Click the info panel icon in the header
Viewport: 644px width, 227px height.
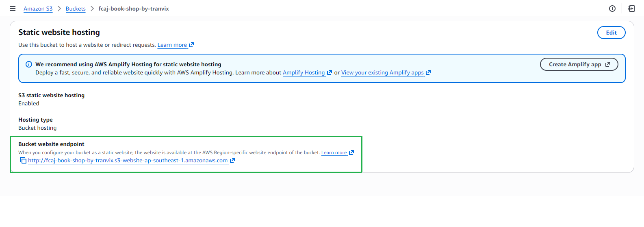(x=612, y=9)
